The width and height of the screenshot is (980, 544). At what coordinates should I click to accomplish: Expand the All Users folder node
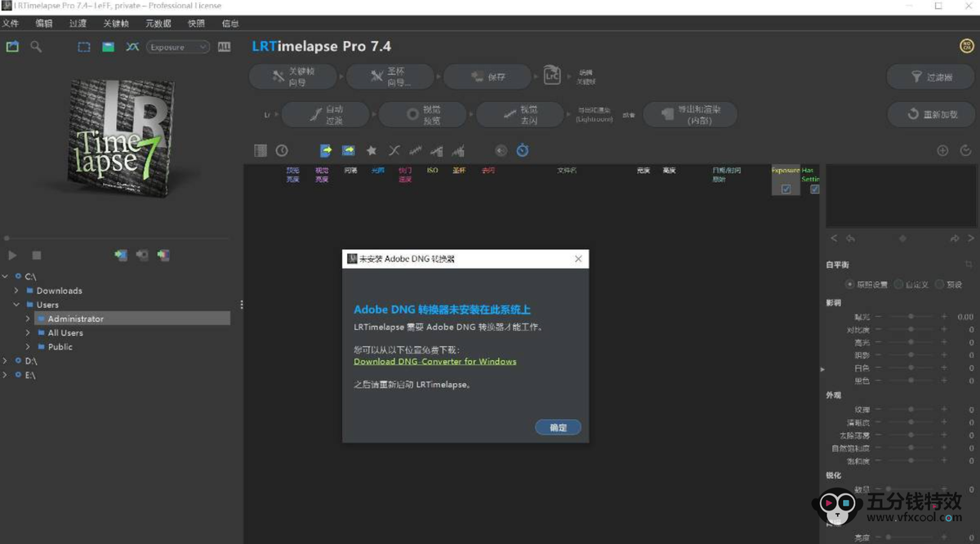28,332
